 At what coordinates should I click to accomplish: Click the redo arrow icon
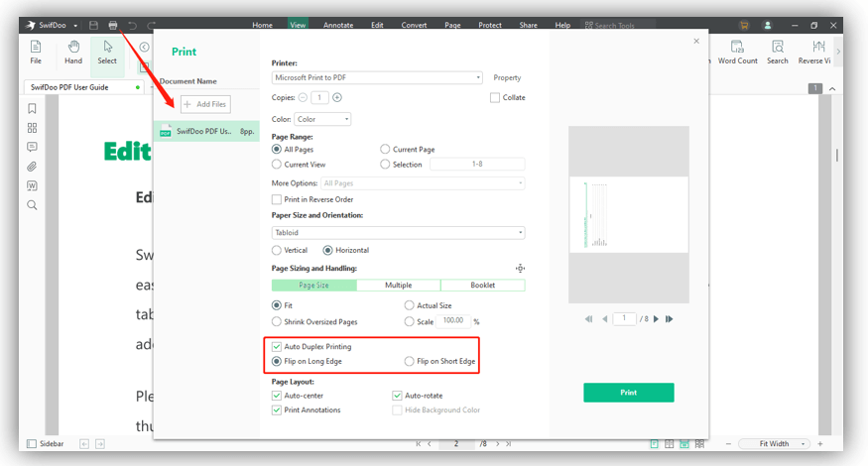pyautogui.click(x=151, y=25)
